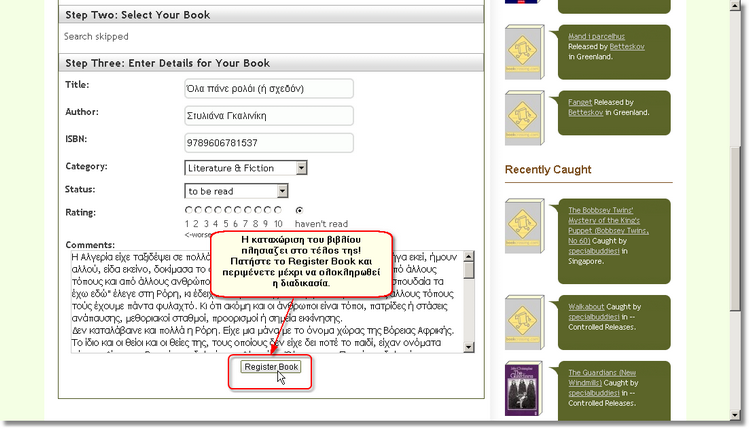Click the Walk-about book icon
This screenshot has width=749, height=429.
(x=525, y=320)
